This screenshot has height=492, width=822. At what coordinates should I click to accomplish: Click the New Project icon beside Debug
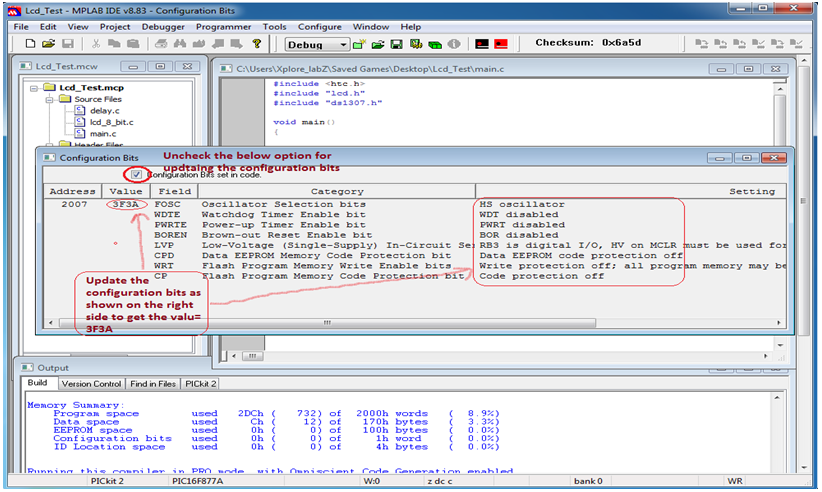[359, 45]
